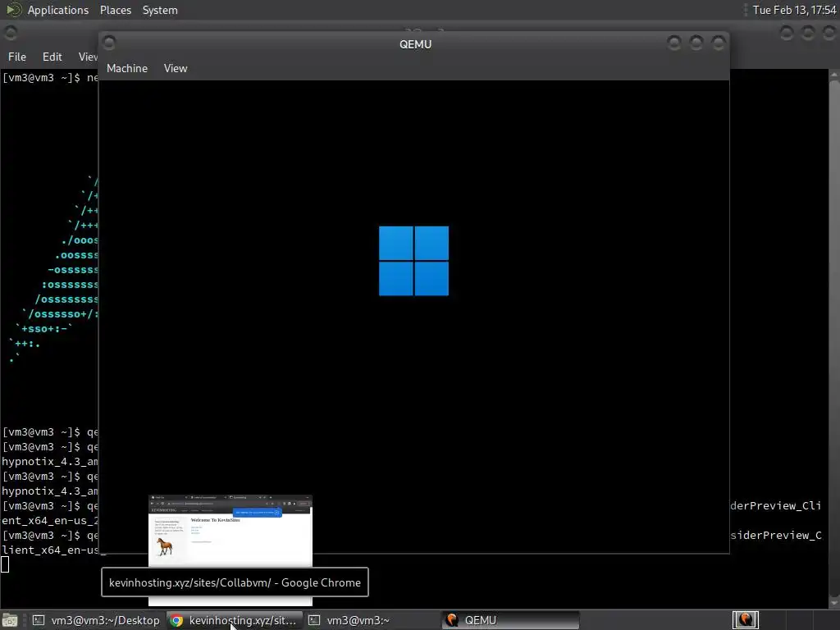Viewport: 840px width, 630px height.
Task: Open the System menu in top panel
Action: pos(160,10)
